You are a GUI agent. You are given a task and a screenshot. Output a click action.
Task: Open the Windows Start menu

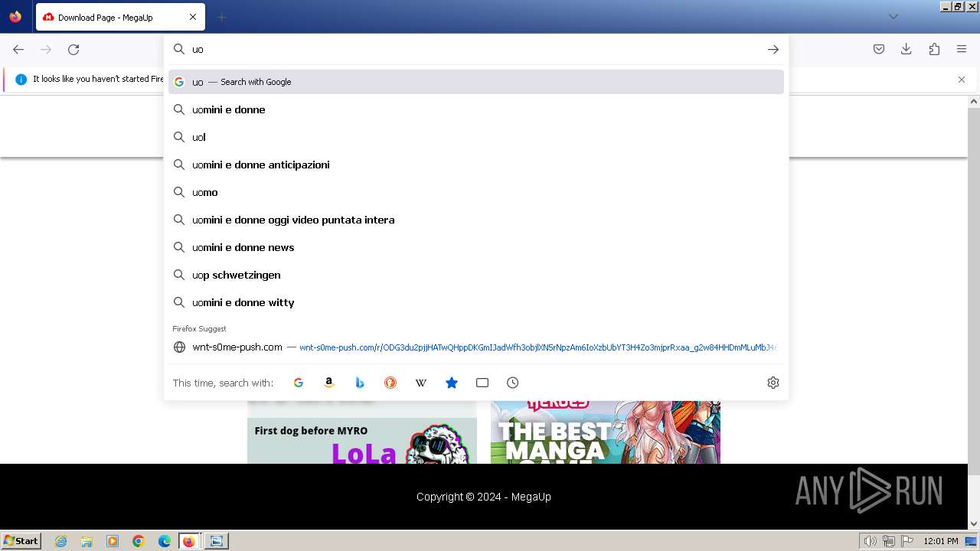pos(21,540)
